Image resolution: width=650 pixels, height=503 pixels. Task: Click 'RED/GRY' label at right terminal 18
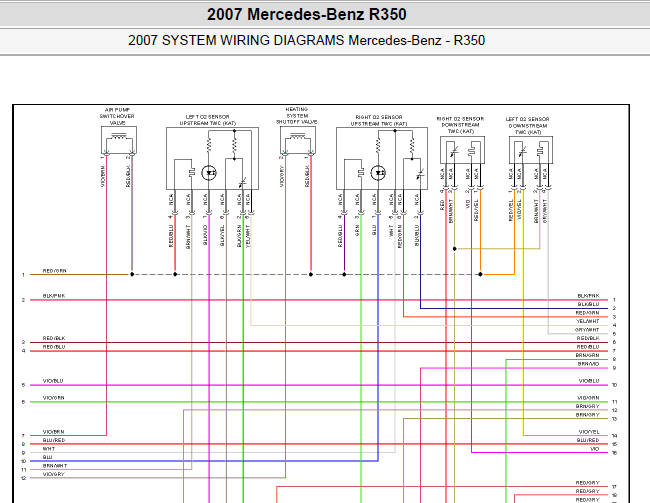pos(587,491)
